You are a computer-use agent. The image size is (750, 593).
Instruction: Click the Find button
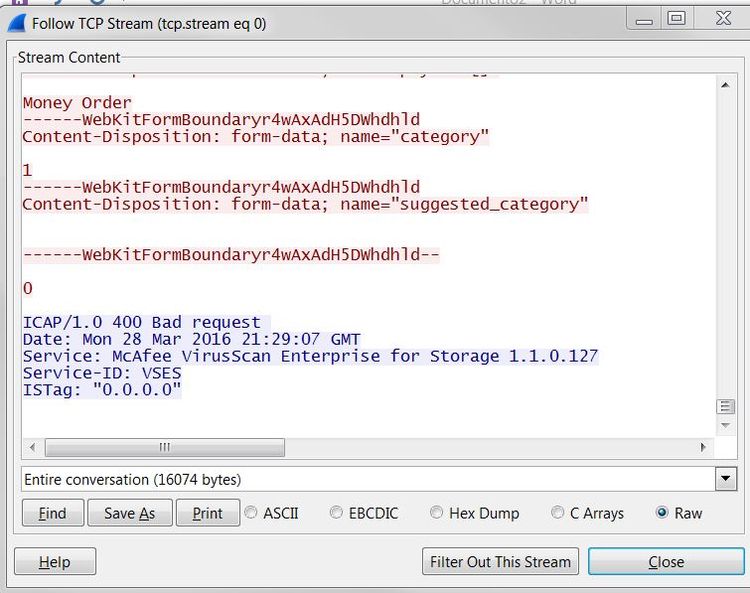[53, 513]
